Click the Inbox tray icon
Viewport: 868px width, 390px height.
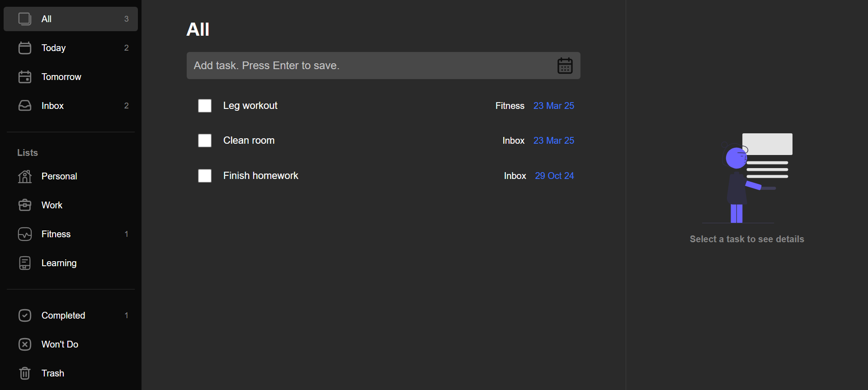click(25, 106)
